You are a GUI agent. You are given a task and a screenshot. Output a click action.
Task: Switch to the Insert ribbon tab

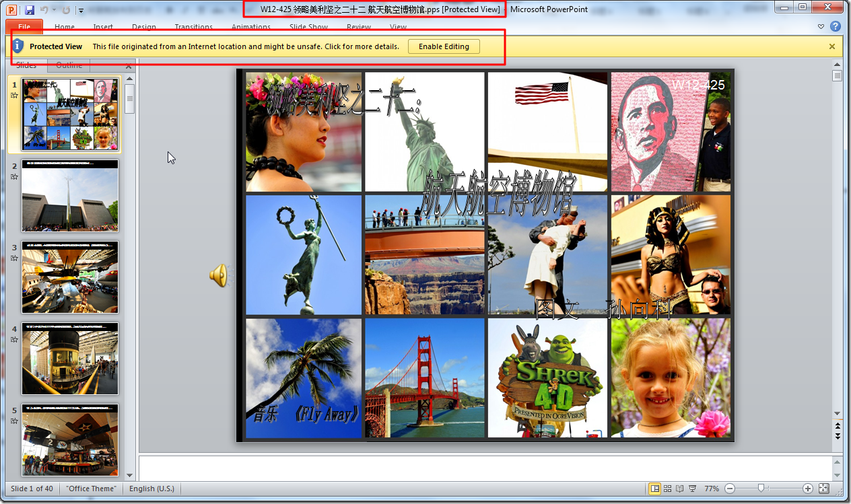pyautogui.click(x=103, y=27)
